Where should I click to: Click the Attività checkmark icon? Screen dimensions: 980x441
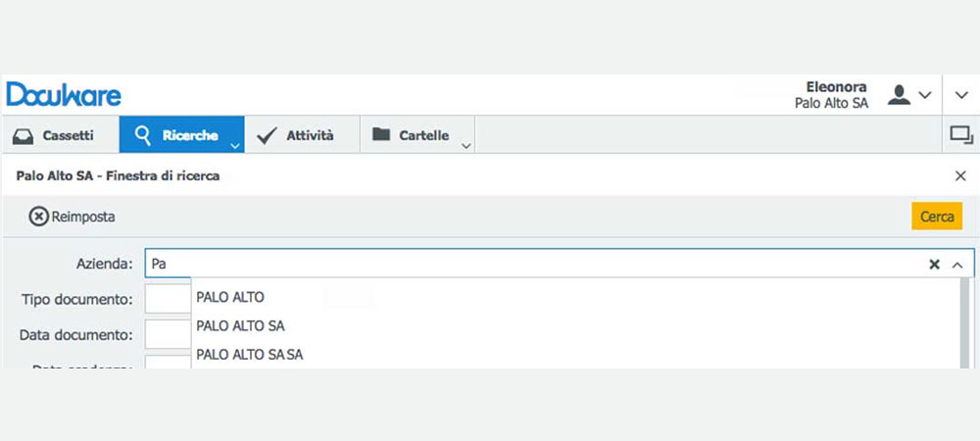267,135
